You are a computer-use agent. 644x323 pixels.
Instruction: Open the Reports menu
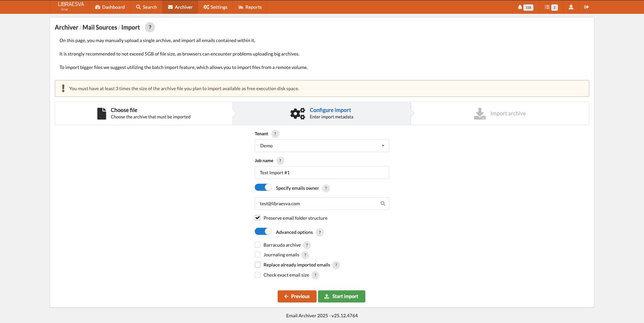[x=250, y=7]
